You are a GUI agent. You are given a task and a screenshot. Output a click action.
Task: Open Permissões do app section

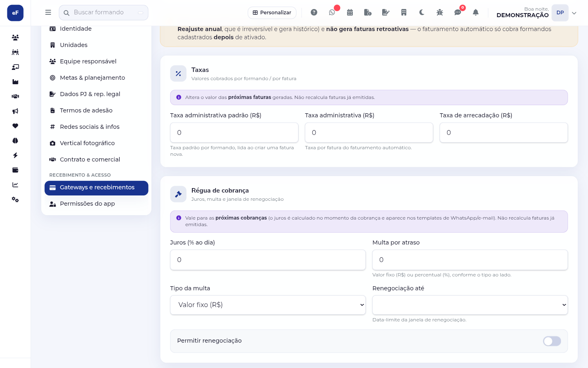(96, 204)
